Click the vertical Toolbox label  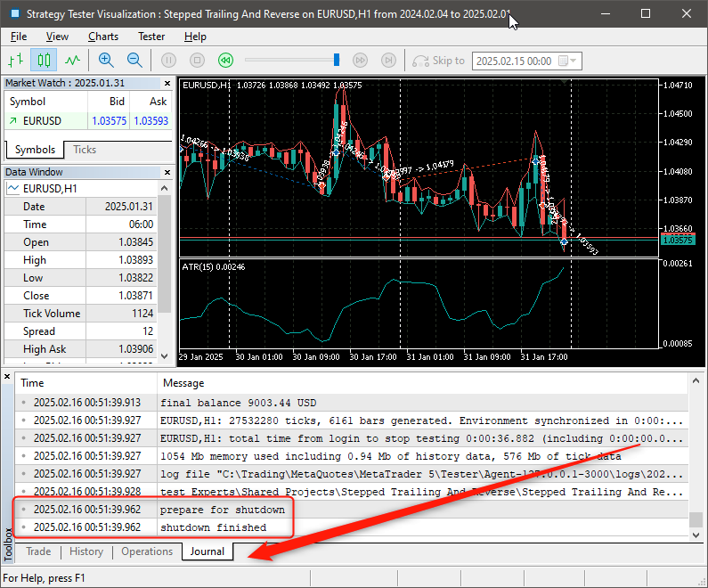[x=7, y=544]
